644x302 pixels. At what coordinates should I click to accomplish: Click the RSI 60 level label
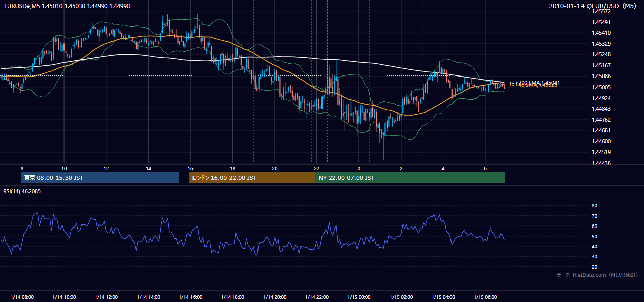[x=594, y=226]
